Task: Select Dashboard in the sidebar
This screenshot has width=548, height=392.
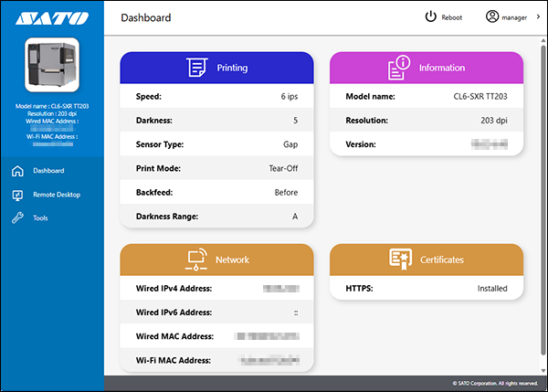Action: (x=48, y=171)
